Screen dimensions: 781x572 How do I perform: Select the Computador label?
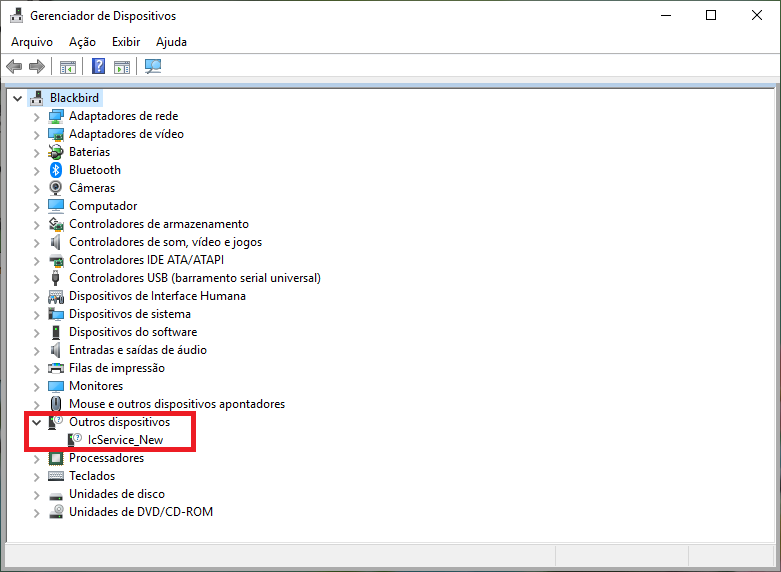click(103, 206)
